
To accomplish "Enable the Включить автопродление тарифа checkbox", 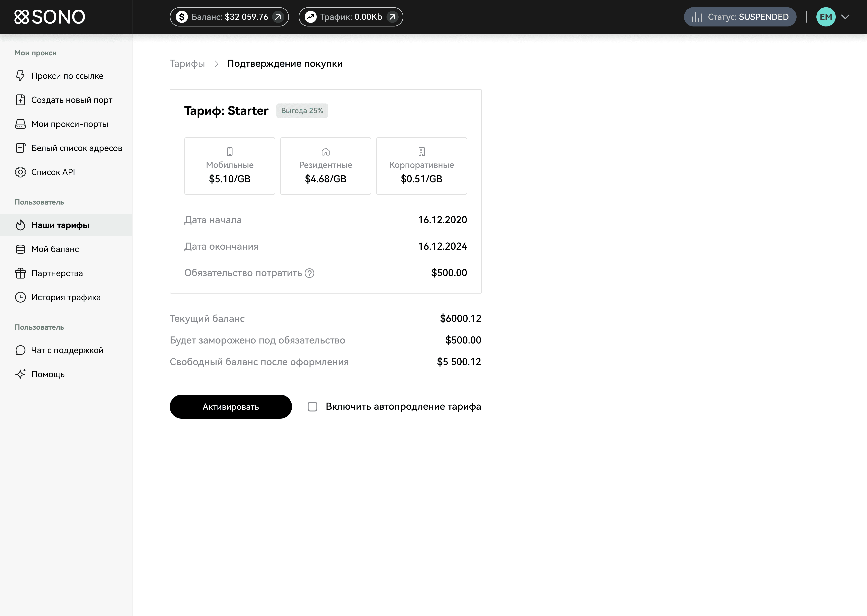I will [312, 407].
